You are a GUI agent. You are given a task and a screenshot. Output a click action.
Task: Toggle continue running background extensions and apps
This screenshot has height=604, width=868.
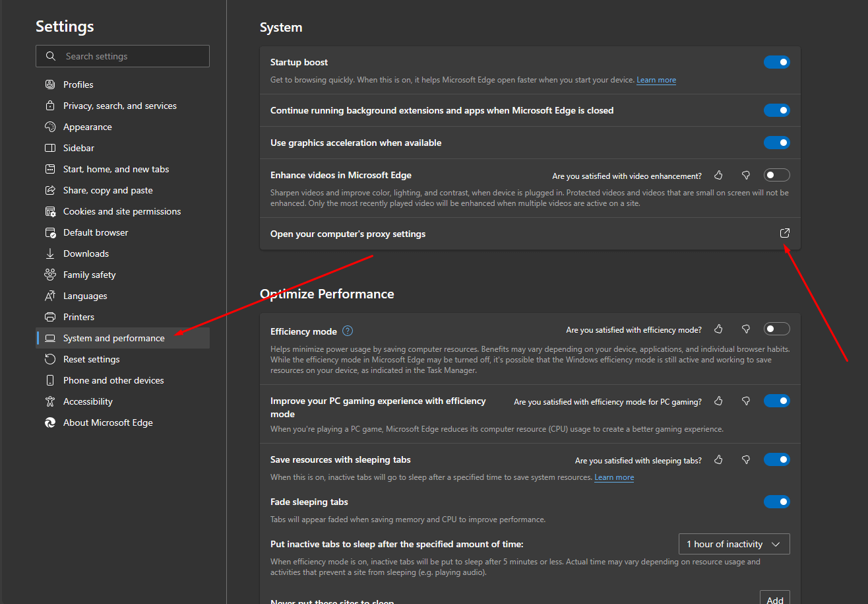[777, 110]
